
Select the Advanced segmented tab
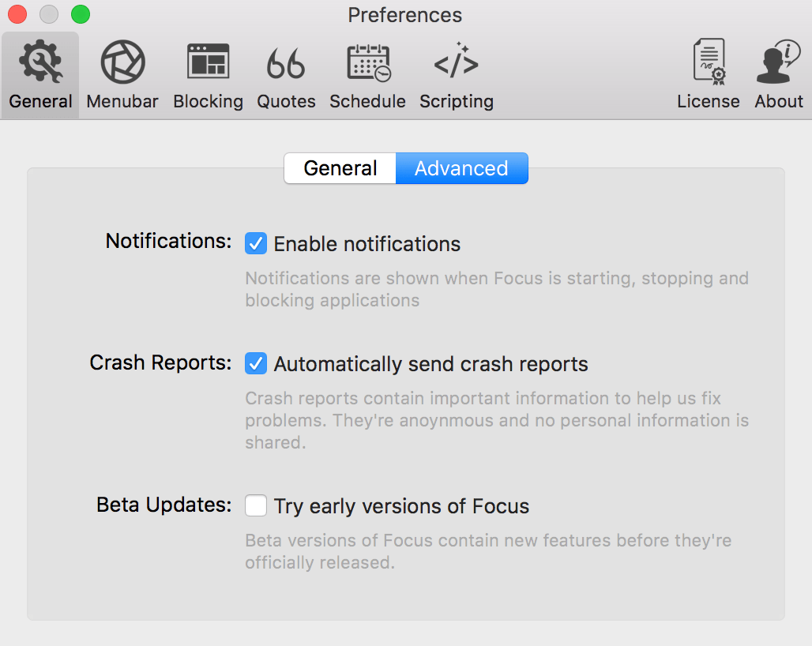[x=462, y=168]
